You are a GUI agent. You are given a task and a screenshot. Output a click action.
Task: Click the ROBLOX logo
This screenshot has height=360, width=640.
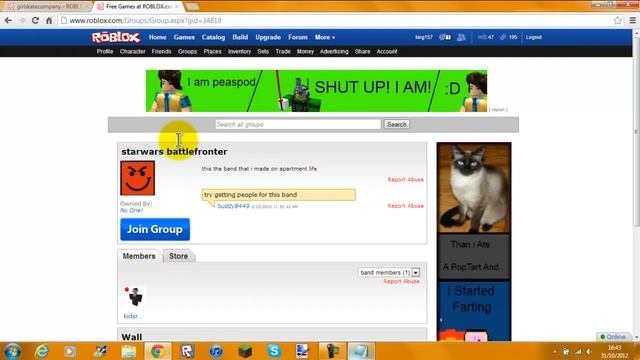pyautogui.click(x=116, y=37)
